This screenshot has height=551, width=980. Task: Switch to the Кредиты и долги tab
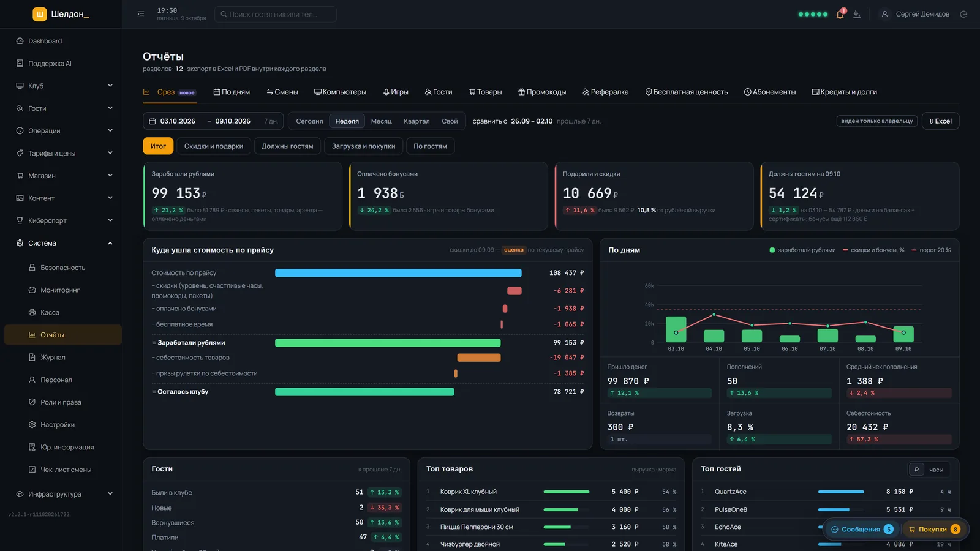point(844,92)
